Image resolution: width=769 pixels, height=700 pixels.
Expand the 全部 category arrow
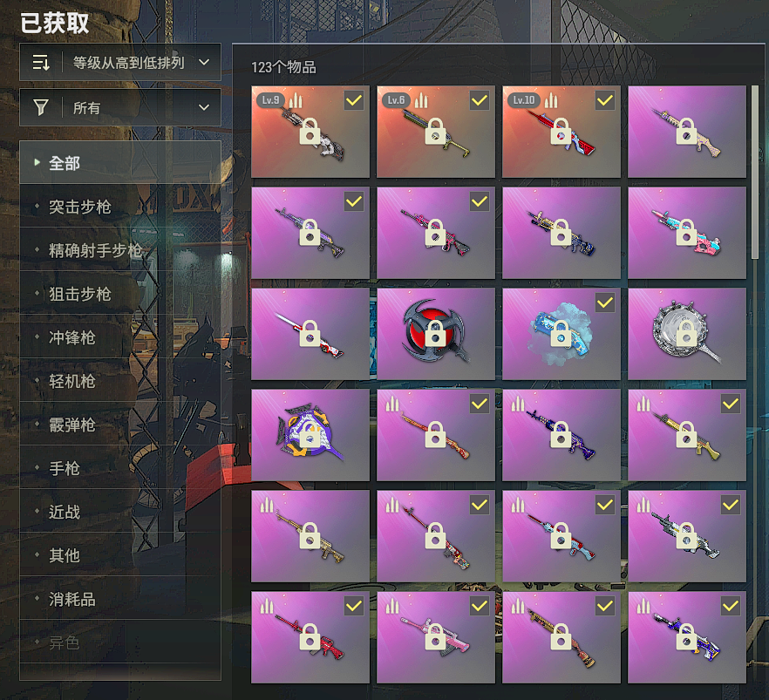pyautogui.click(x=37, y=162)
